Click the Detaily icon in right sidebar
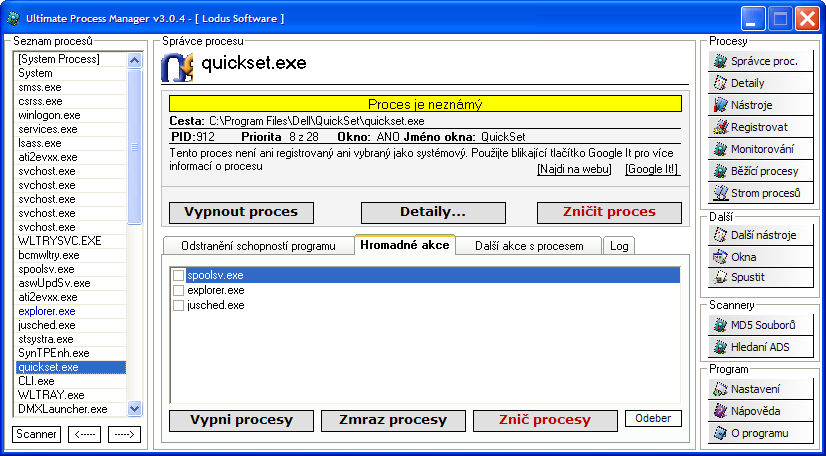The width and height of the screenshot is (826, 456). (720, 83)
